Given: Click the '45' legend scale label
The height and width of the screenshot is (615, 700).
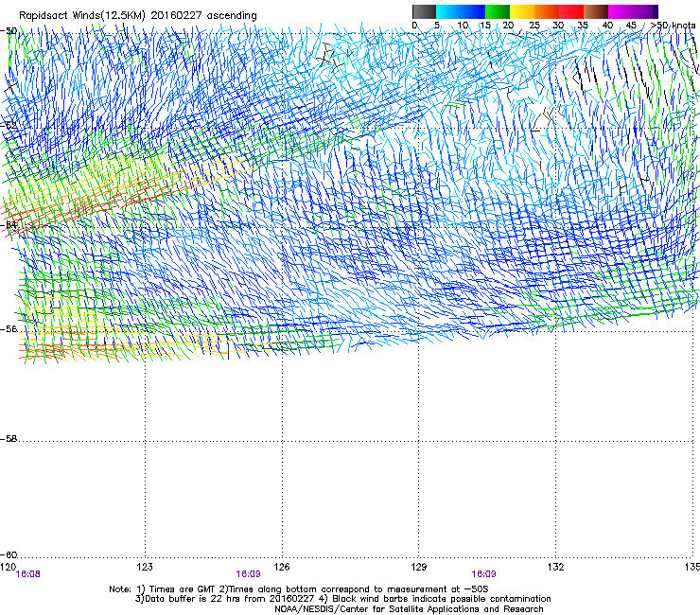Looking at the screenshot, I should (631, 26).
